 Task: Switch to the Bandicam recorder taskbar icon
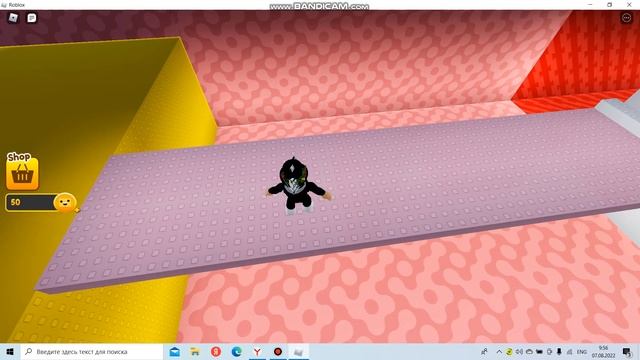(x=278, y=351)
